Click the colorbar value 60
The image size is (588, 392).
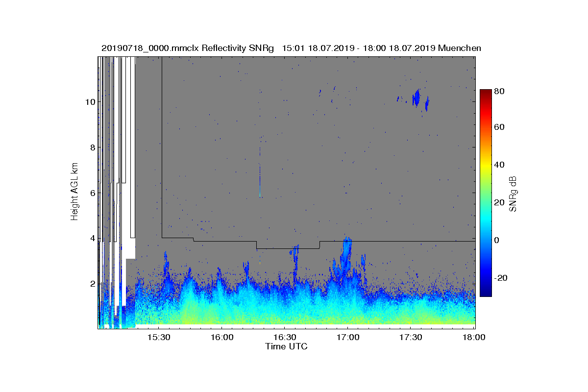tap(500, 127)
